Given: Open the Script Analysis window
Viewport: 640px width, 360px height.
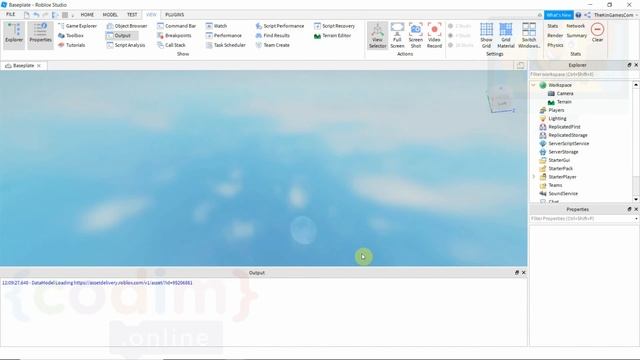Looking at the screenshot, I should [x=126, y=45].
